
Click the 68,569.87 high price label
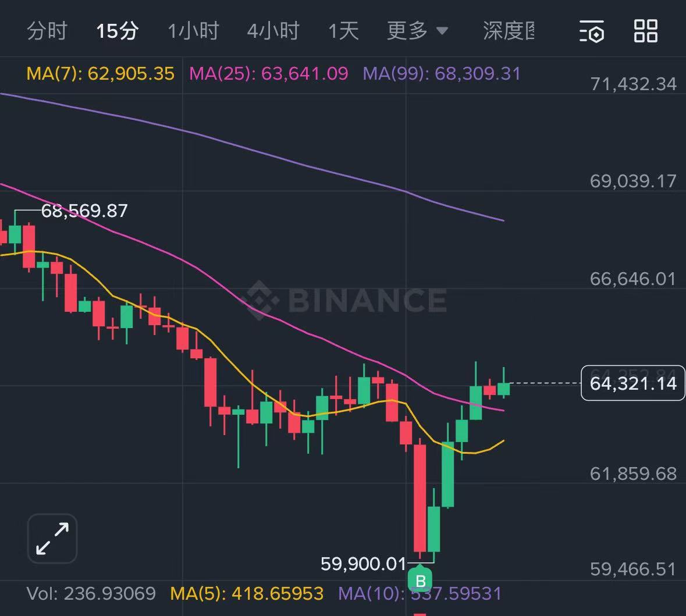pos(84,211)
